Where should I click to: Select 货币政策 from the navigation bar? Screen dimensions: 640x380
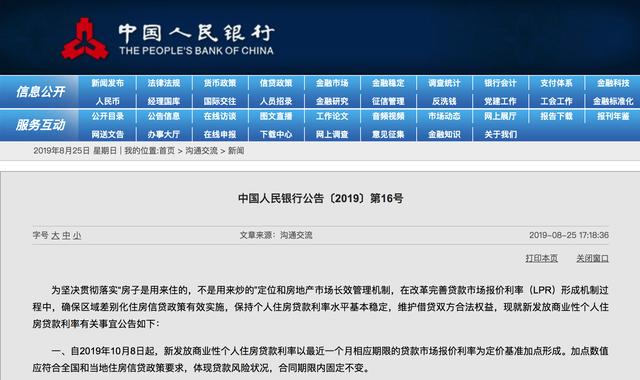click(x=220, y=83)
